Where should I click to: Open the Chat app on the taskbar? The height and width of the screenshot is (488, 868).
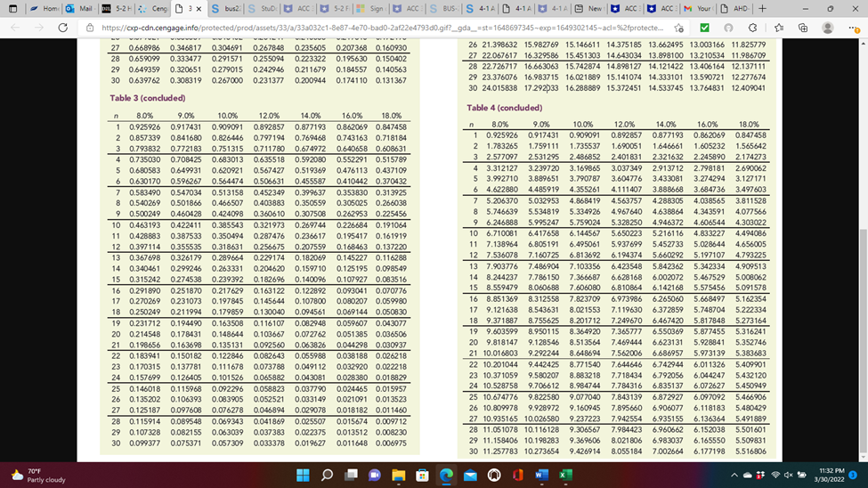point(375,476)
